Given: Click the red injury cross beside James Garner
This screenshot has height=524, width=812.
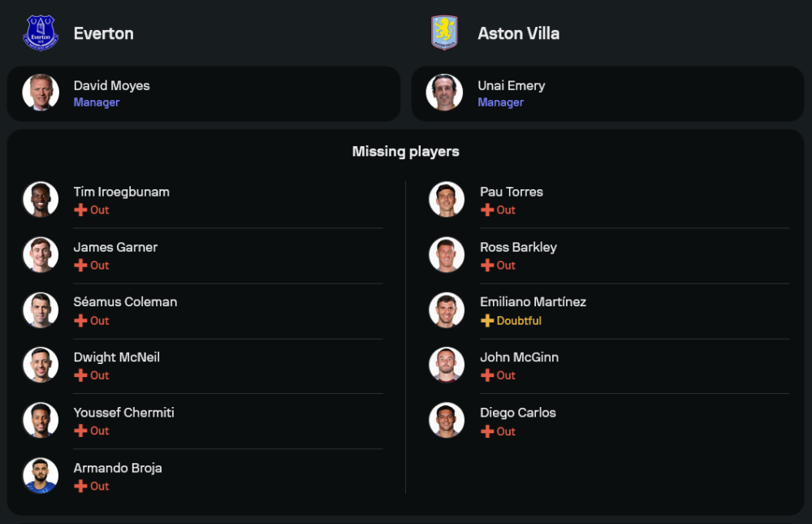Looking at the screenshot, I should point(80,266).
